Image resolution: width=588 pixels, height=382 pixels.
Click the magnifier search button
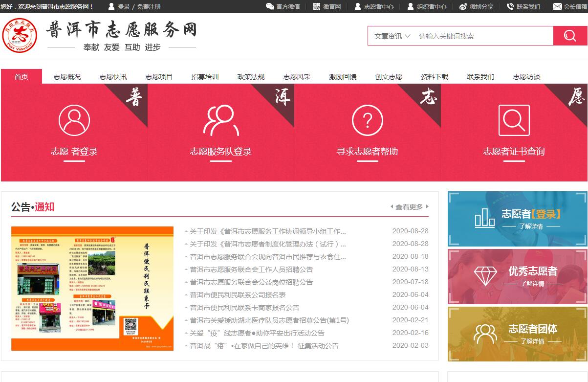tap(570, 36)
